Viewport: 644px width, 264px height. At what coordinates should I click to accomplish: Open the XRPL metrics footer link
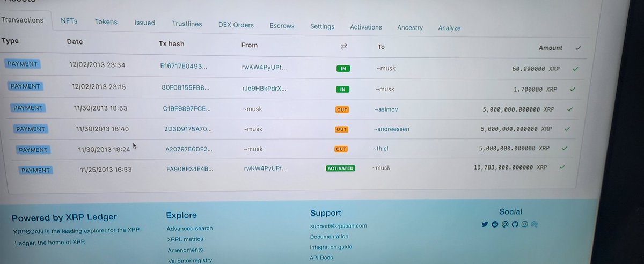(x=185, y=239)
